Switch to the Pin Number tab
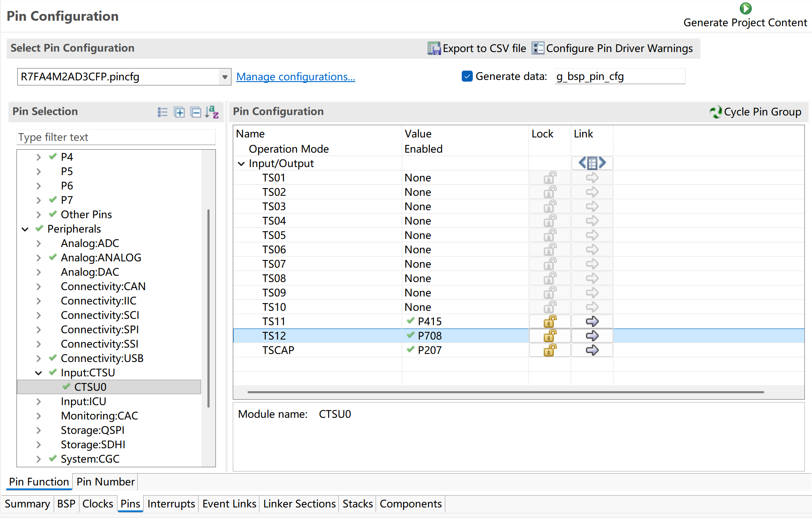 105,482
